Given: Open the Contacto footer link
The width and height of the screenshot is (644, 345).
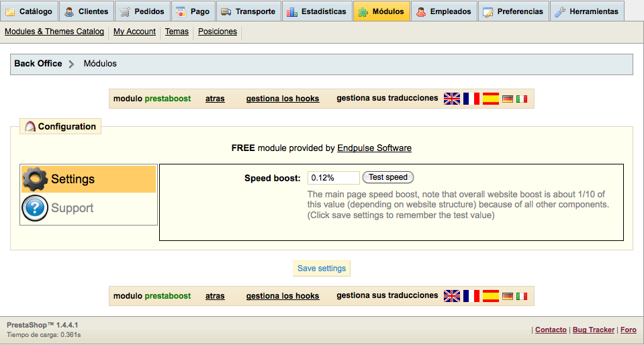Looking at the screenshot, I should coord(551,330).
